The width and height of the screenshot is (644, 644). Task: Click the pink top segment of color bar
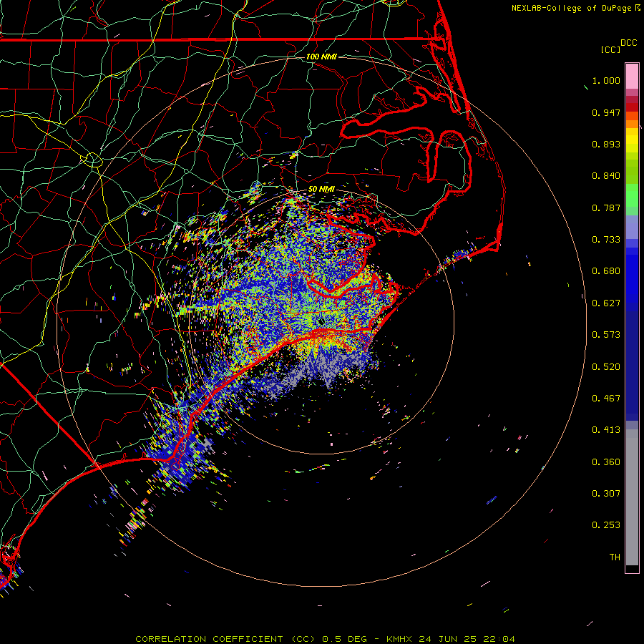pyautogui.click(x=632, y=77)
